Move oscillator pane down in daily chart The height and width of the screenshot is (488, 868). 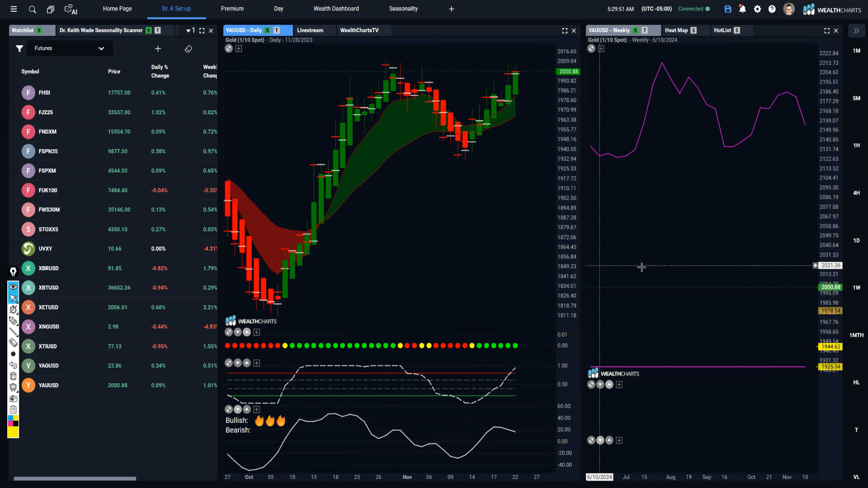(238, 363)
